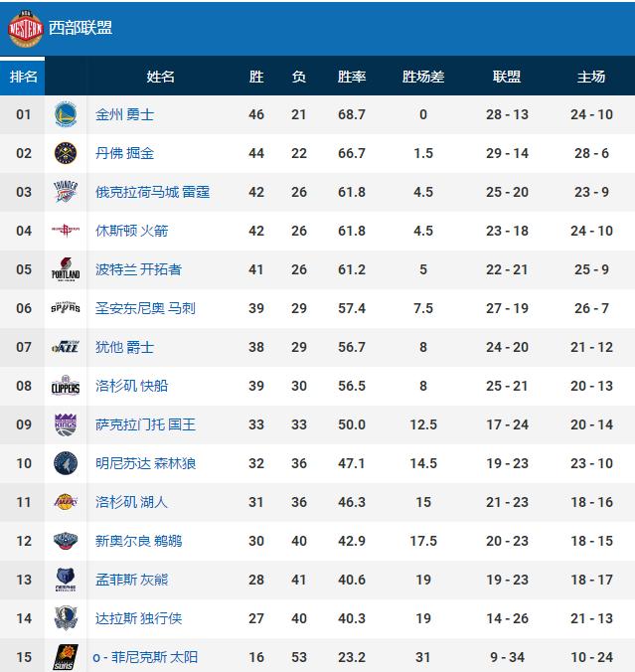
Task: Click the Oklahoma City Thunder logo
Action: tap(66, 192)
